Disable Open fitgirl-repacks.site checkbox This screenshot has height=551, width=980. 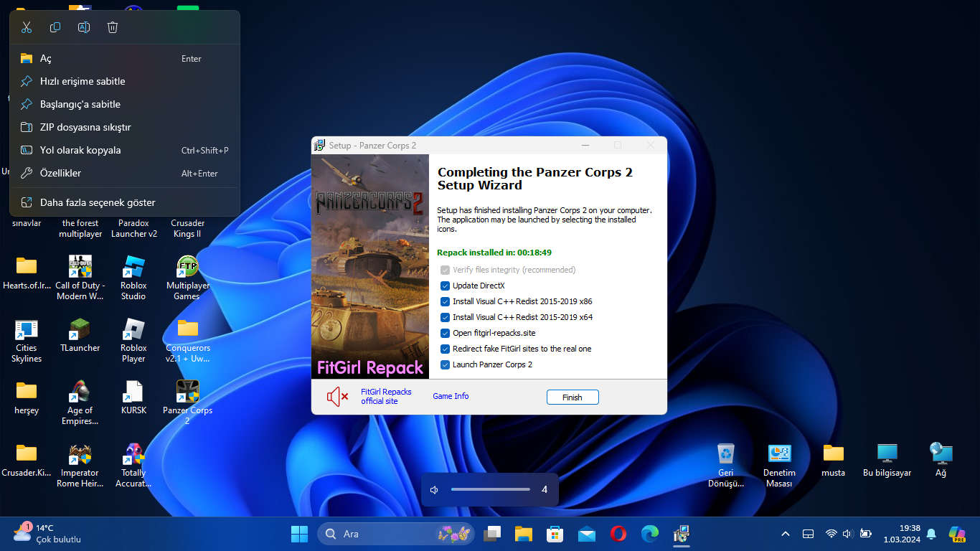point(445,333)
